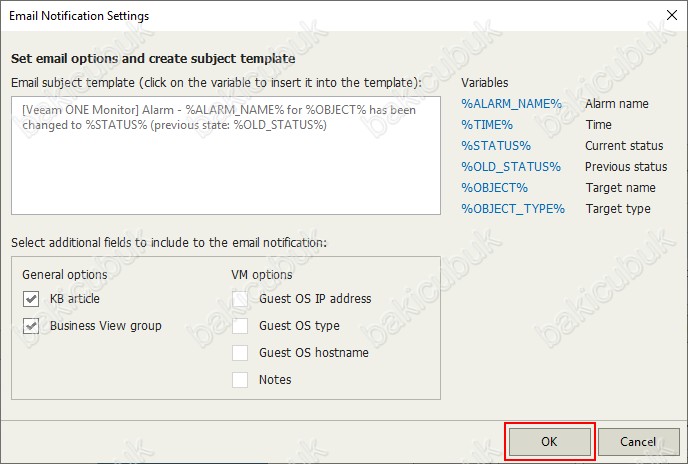Click the Business View group label
Image resolution: width=688 pixels, height=464 pixels.
click(x=106, y=326)
